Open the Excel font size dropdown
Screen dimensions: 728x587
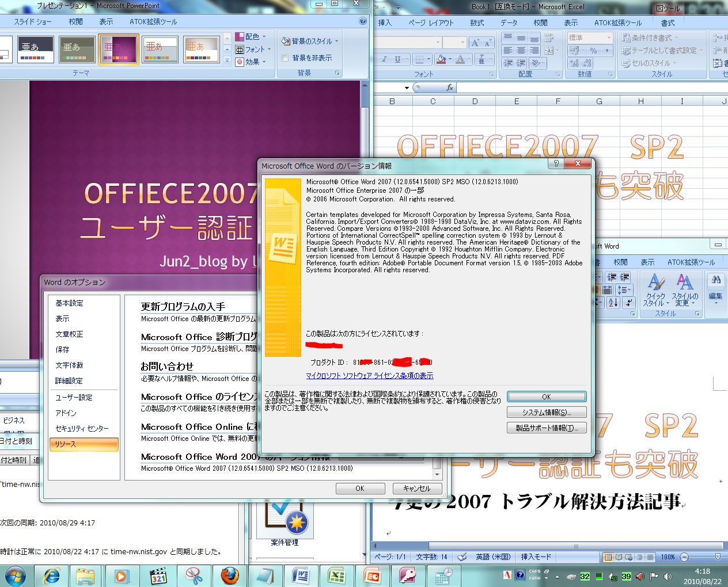[x=462, y=43]
